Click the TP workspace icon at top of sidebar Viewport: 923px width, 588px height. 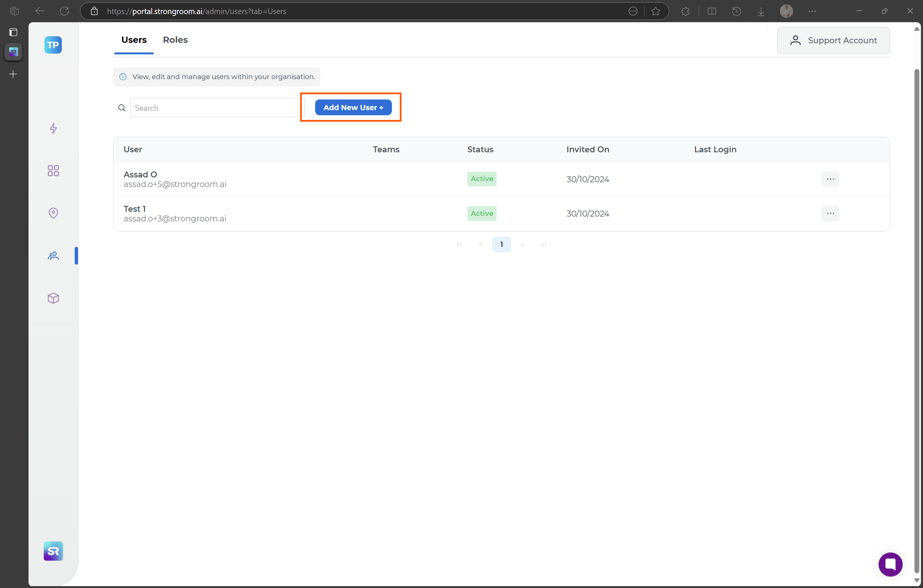click(53, 45)
